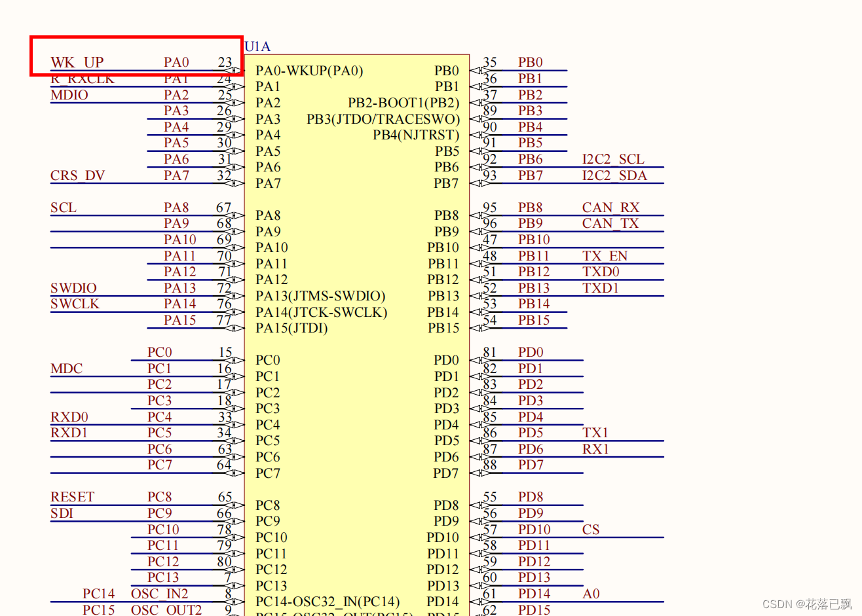Click pin number 15 beside PC0
Viewport: 862px width, 616px height.
[225, 352]
